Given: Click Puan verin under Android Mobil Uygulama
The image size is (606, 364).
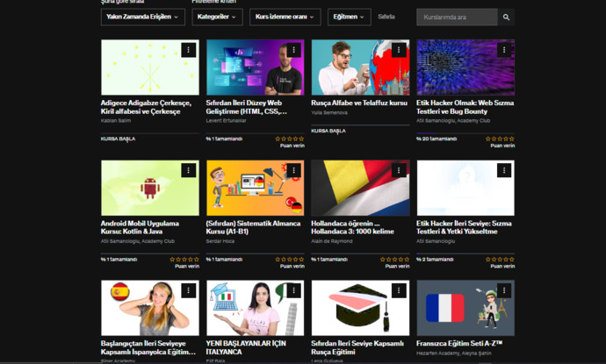Looking at the screenshot, I should click(187, 266).
